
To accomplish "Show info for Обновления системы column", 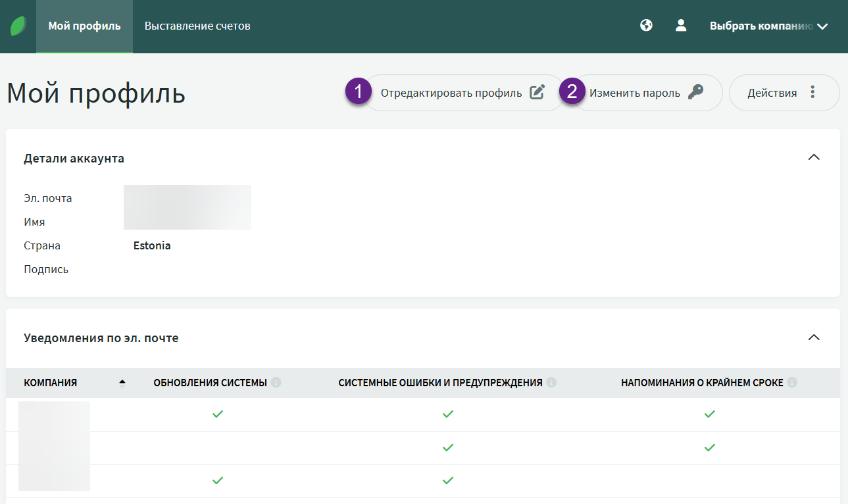I will (276, 382).
